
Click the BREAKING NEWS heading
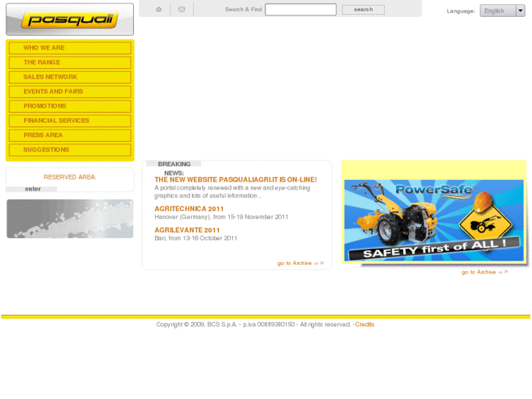(173, 168)
